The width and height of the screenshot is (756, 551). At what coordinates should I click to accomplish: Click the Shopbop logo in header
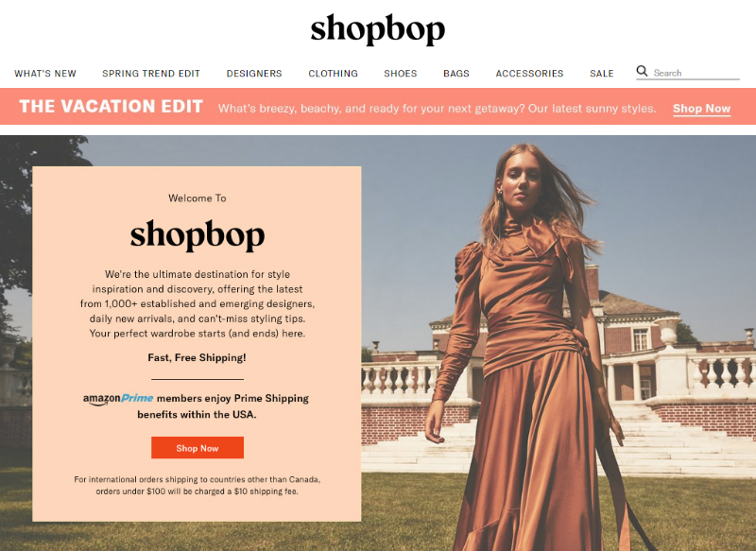[377, 29]
